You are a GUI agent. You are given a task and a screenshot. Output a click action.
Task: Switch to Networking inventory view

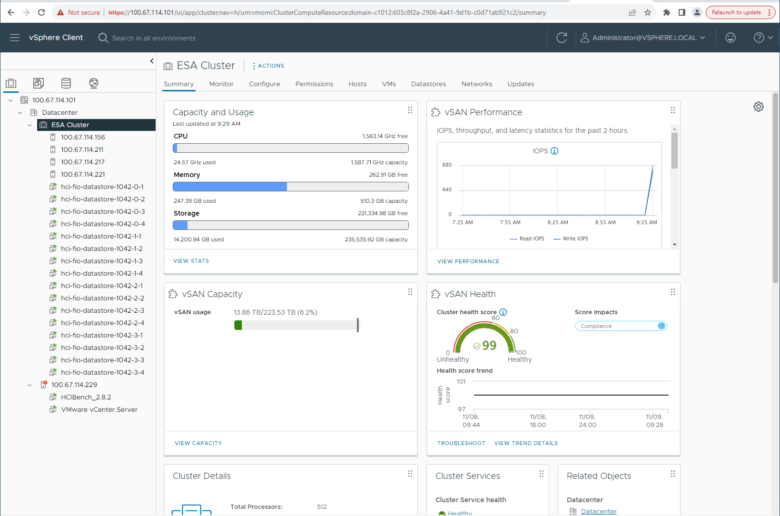click(x=94, y=83)
